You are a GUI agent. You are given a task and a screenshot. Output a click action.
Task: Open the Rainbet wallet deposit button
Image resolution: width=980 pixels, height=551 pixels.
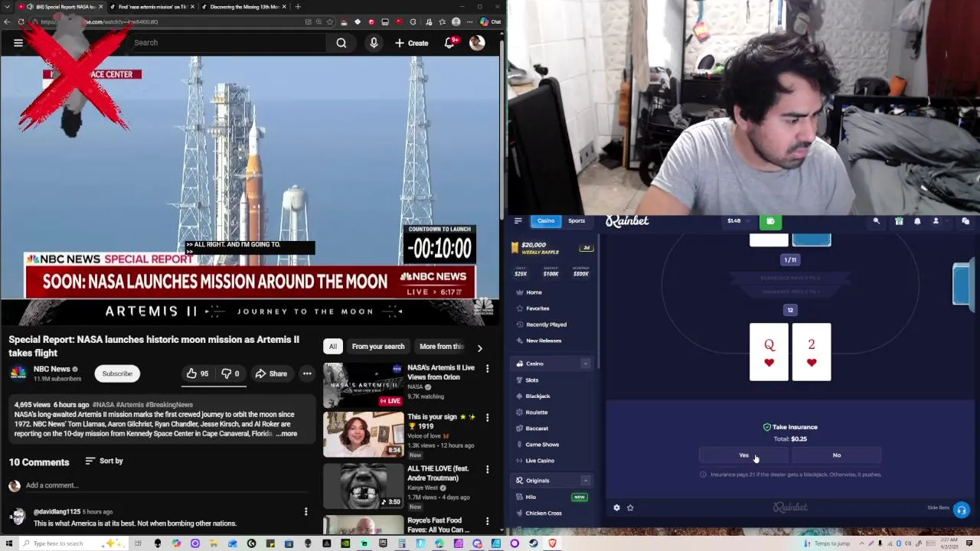[770, 221]
